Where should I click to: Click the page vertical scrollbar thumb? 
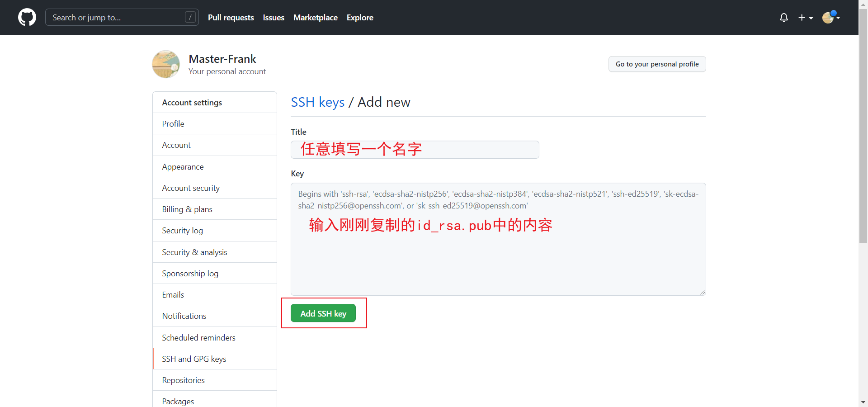[863, 126]
